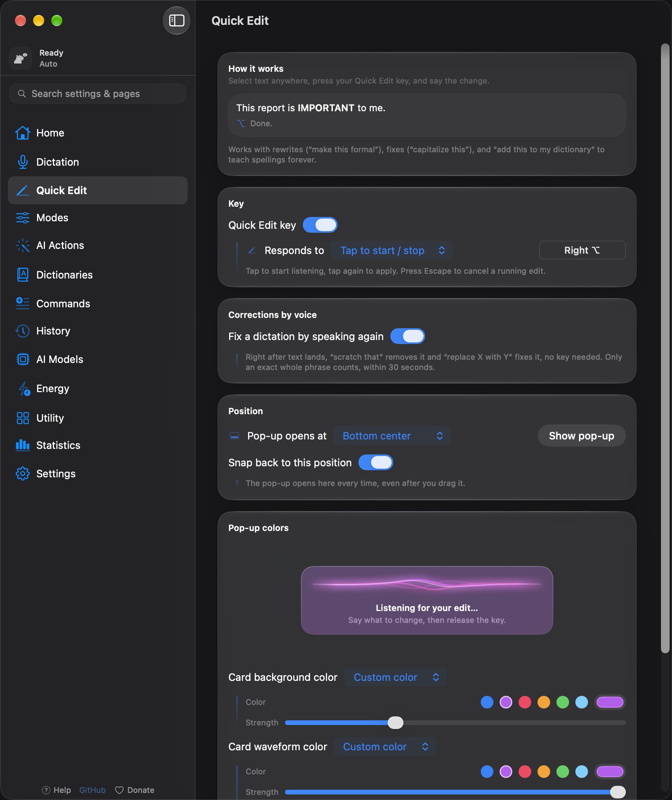Click the Listening for your edit preview card

coord(427,600)
